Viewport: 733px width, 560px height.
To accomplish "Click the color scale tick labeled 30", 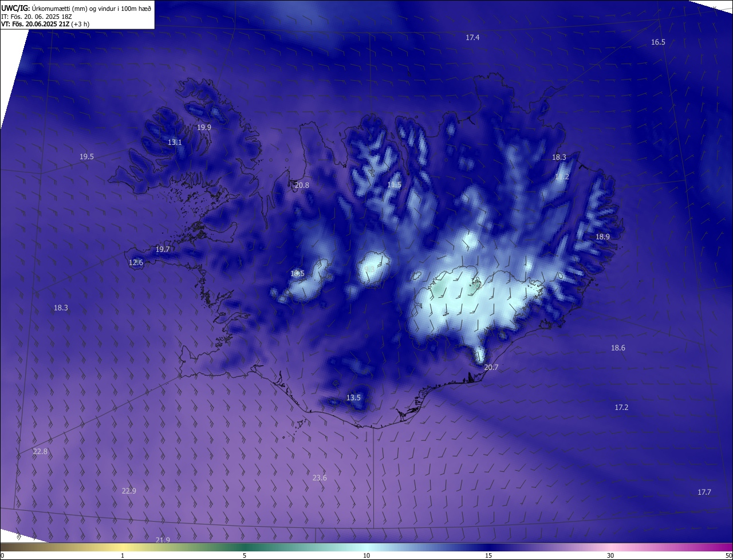I will pyautogui.click(x=610, y=555).
